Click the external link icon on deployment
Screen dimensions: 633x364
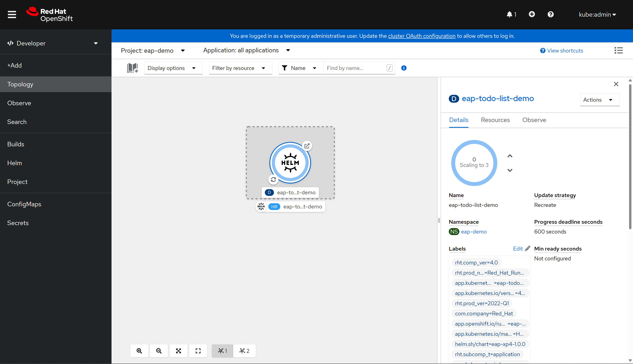pos(307,146)
